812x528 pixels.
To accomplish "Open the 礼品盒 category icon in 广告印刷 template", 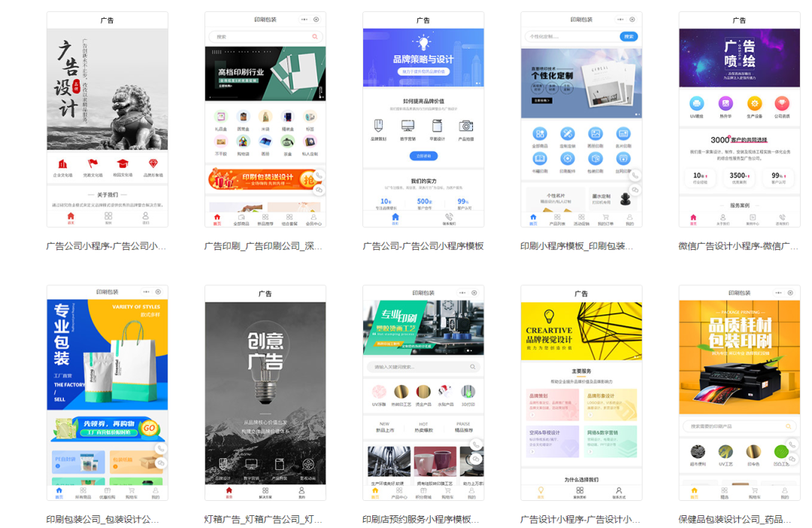I will tap(221, 116).
